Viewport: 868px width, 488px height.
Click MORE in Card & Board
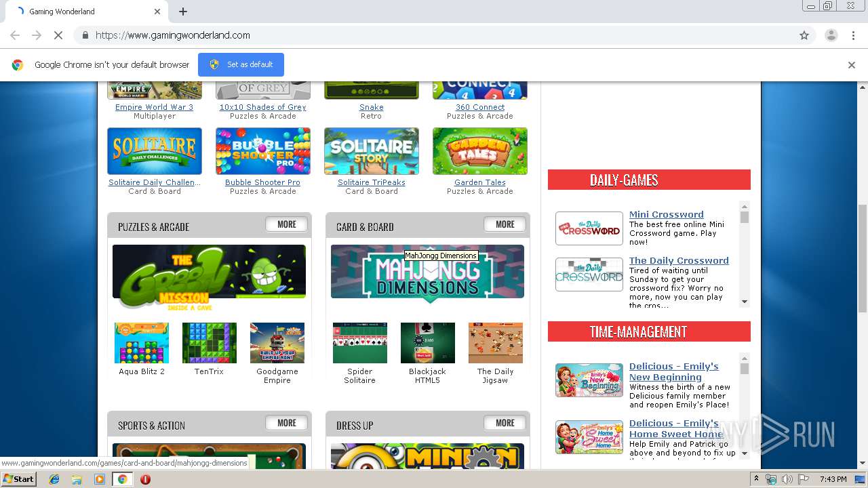(x=505, y=224)
